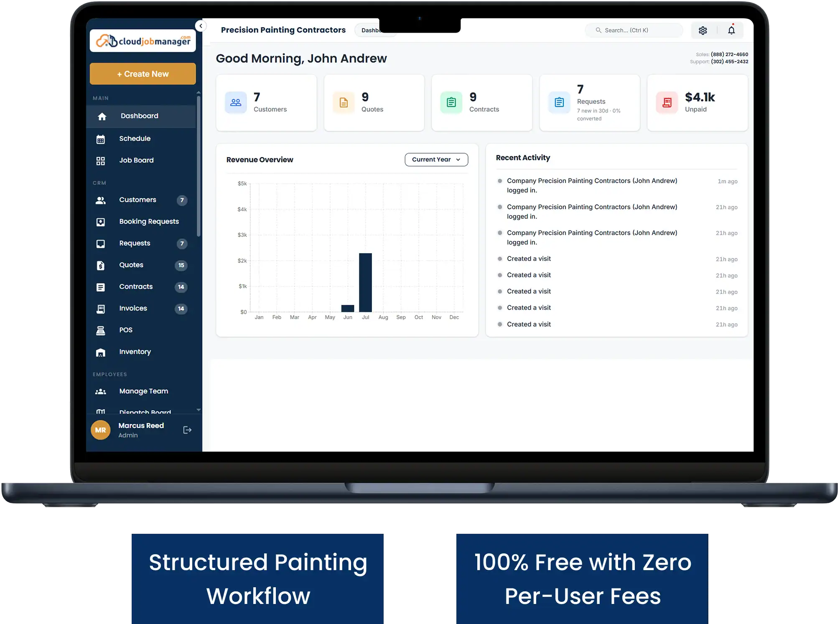This screenshot has width=840, height=624.
Task: Click the red Unpaid card icon
Action: 667,102
